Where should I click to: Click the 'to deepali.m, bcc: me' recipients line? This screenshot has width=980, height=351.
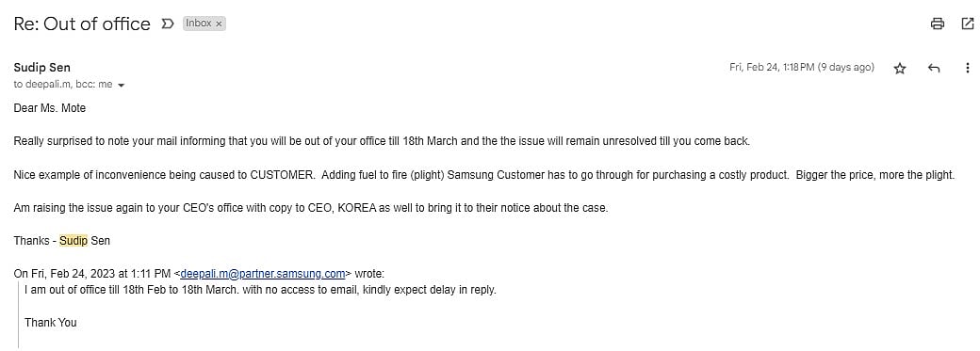tap(62, 85)
